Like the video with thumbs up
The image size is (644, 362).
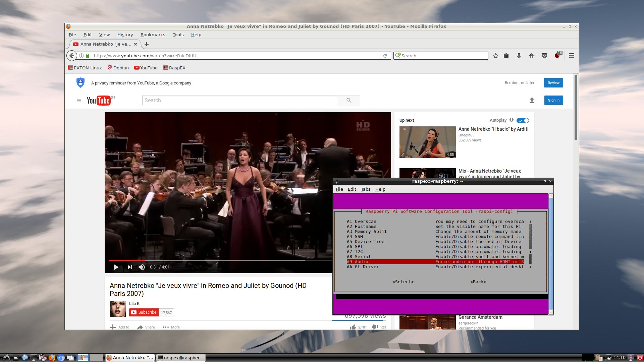click(353, 327)
